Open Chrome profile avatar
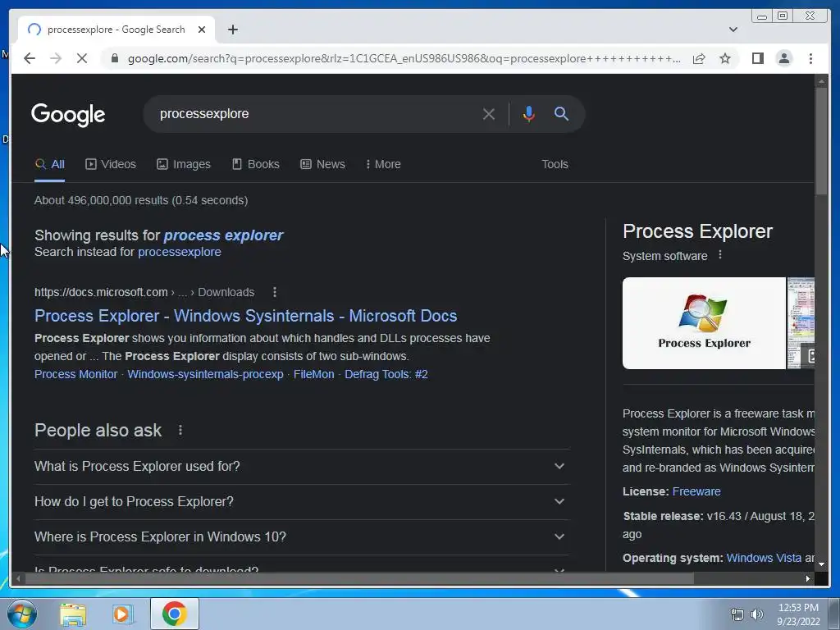The height and width of the screenshot is (630, 840). 783,58
